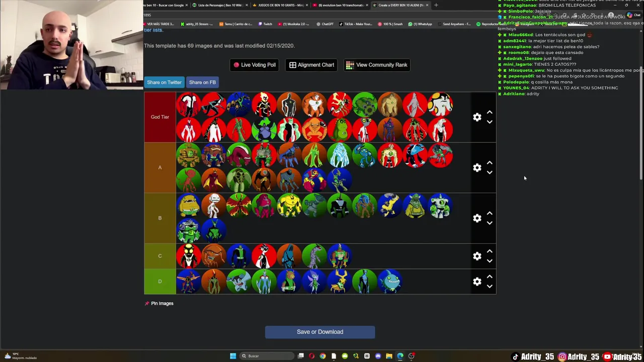
Task: Select first alien image in God Tier row
Action: coord(189,105)
